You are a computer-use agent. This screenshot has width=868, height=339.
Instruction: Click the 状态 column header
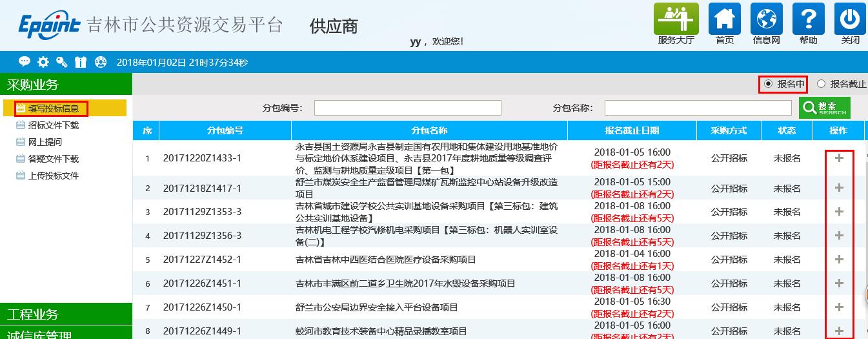[787, 130]
